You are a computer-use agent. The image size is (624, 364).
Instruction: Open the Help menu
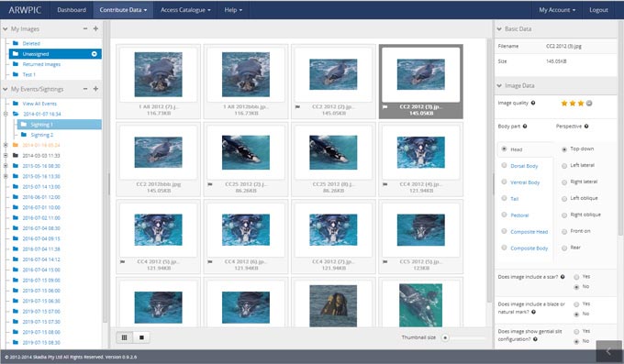pos(233,10)
